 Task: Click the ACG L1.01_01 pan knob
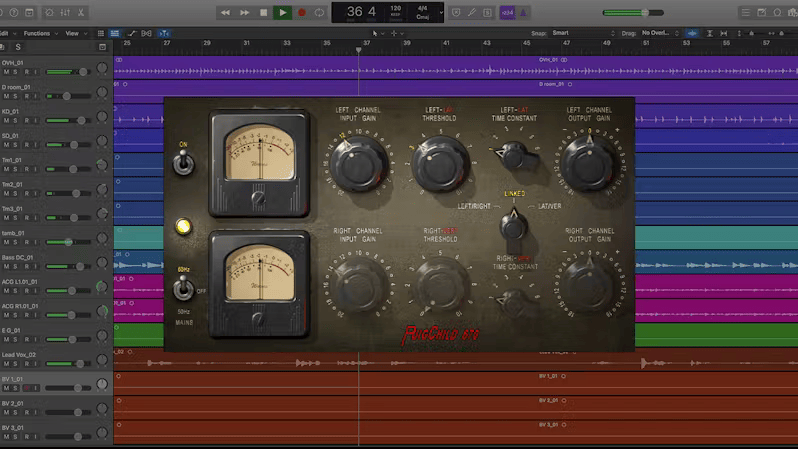click(102, 287)
